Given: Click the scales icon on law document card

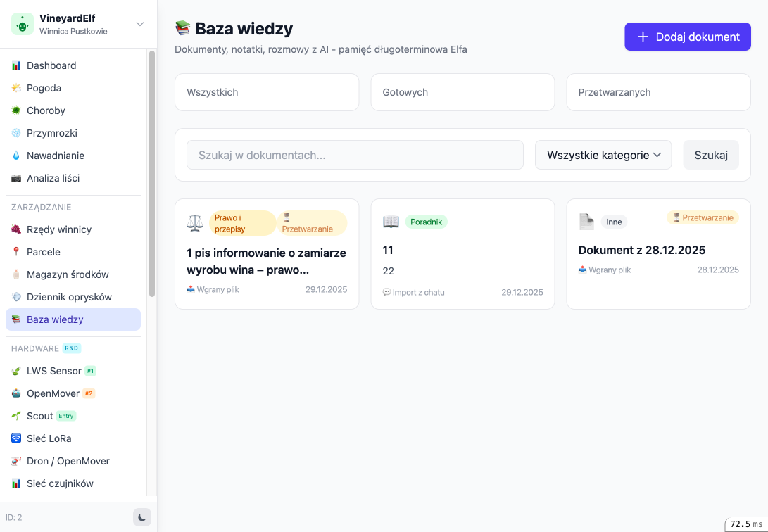Looking at the screenshot, I should (194, 223).
